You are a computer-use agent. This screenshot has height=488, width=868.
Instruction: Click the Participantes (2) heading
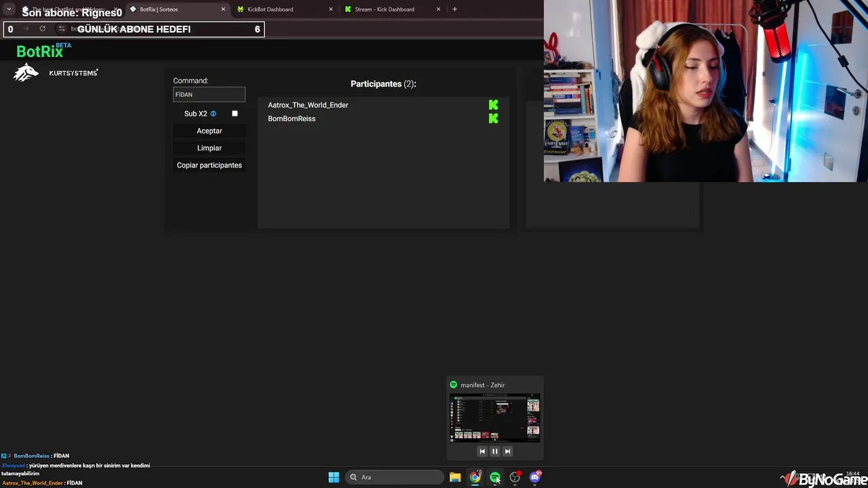click(x=383, y=84)
